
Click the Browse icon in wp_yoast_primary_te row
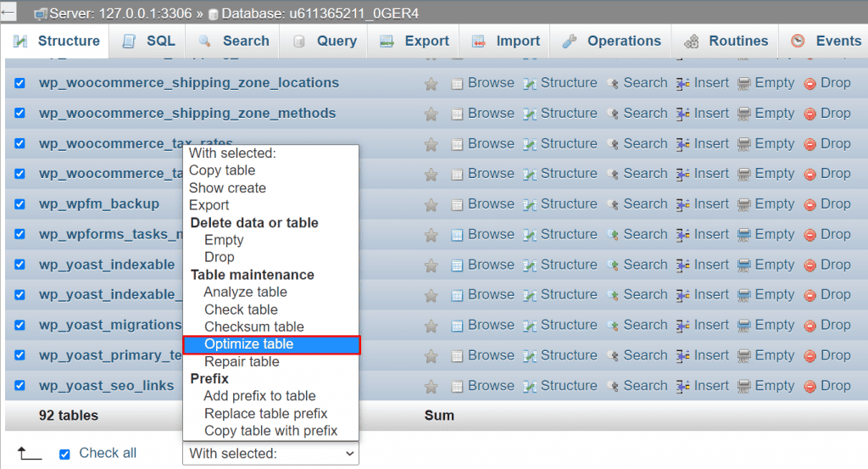pyautogui.click(x=457, y=356)
